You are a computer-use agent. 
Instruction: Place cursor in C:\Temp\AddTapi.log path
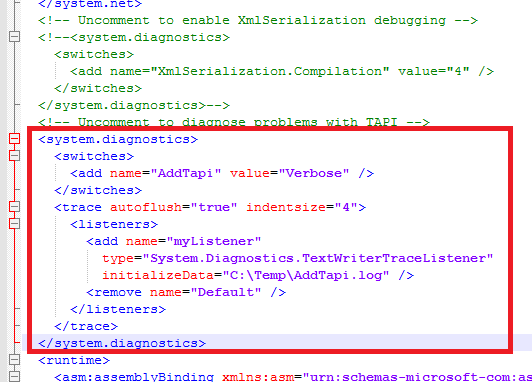tap(306, 275)
